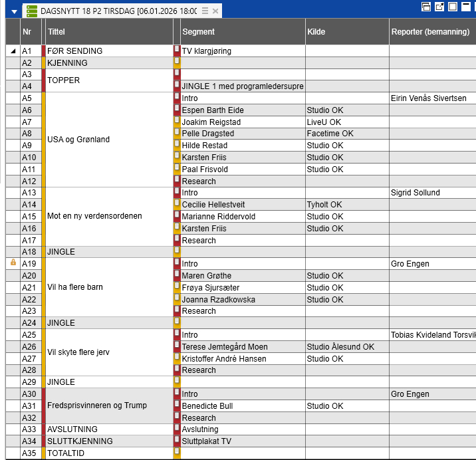The height and width of the screenshot is (460, 476).
Task: Select the Fredsprisvinneren og Trump story cell
Action: (106, 405)
